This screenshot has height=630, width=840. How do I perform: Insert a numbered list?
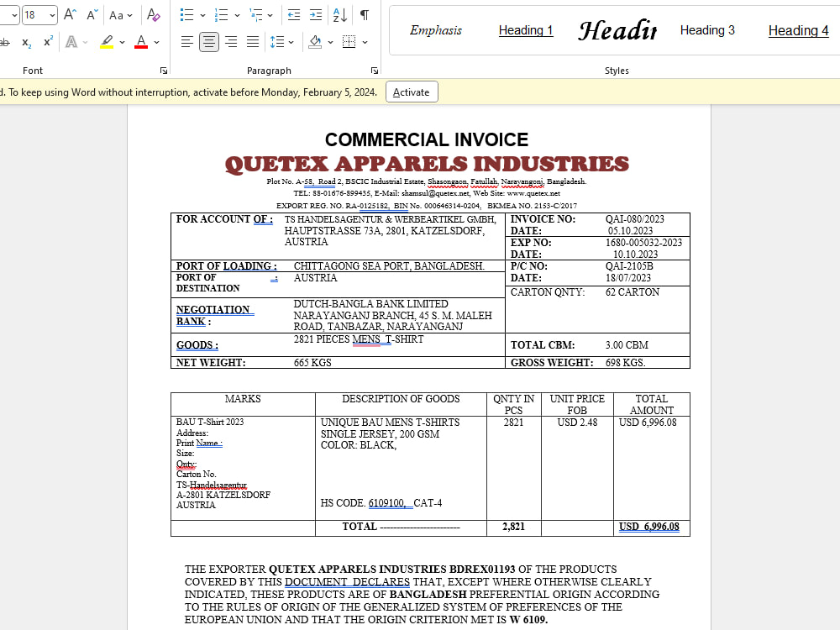(221, 15)
